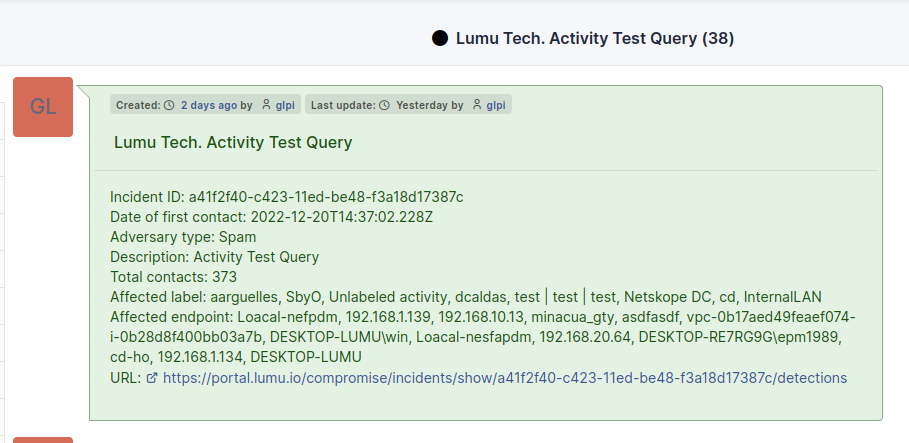
Task: Open glpi user link in Last update badge
Action: point(496,105)
